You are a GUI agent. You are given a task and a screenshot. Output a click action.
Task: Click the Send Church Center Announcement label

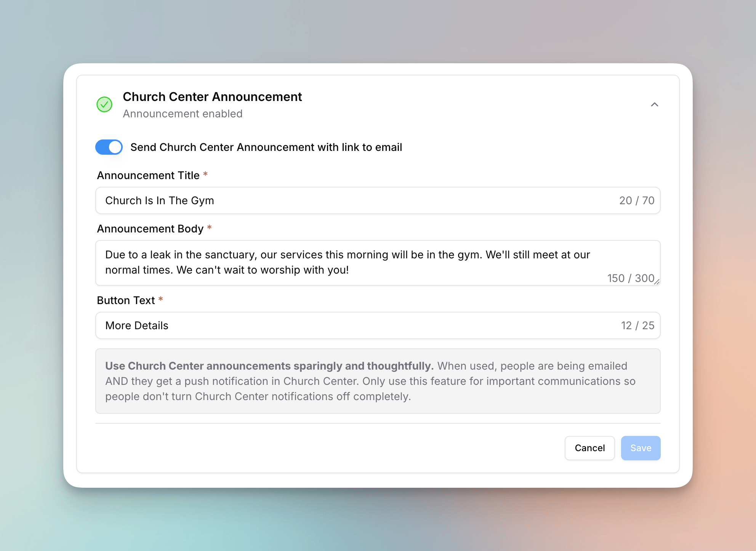tap(266, 147)
